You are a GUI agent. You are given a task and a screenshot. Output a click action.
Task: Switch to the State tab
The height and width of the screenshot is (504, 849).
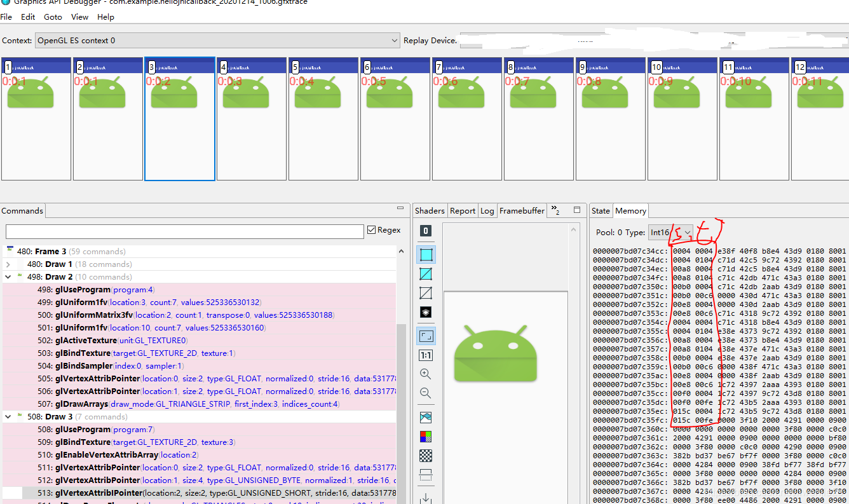pyautogui.click(x=601, y=210)
